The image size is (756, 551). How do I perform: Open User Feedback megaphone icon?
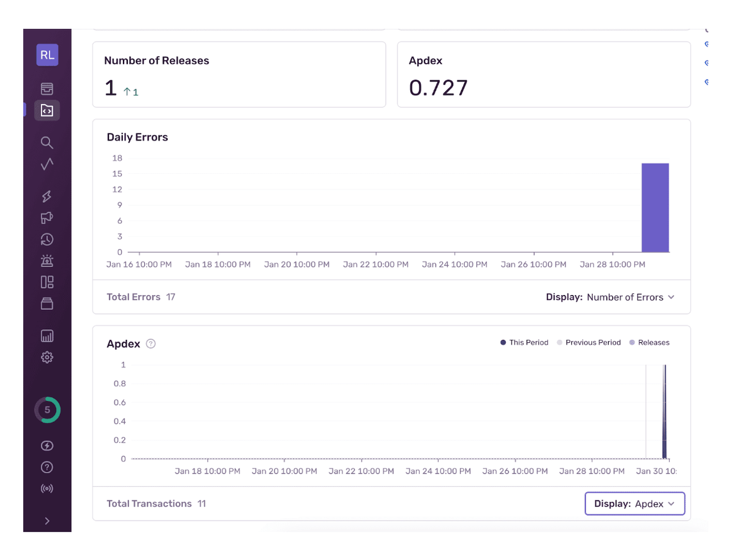[47, 218]
